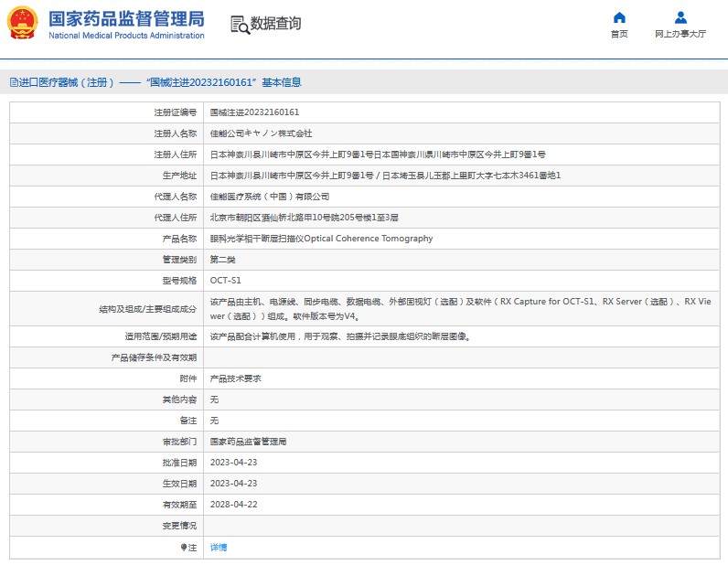Click the 产品名称 row label

pyautogui.click(x=179, y=239)
